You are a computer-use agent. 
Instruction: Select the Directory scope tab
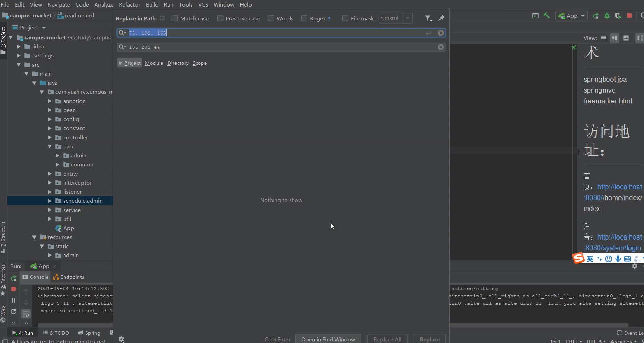178,63
